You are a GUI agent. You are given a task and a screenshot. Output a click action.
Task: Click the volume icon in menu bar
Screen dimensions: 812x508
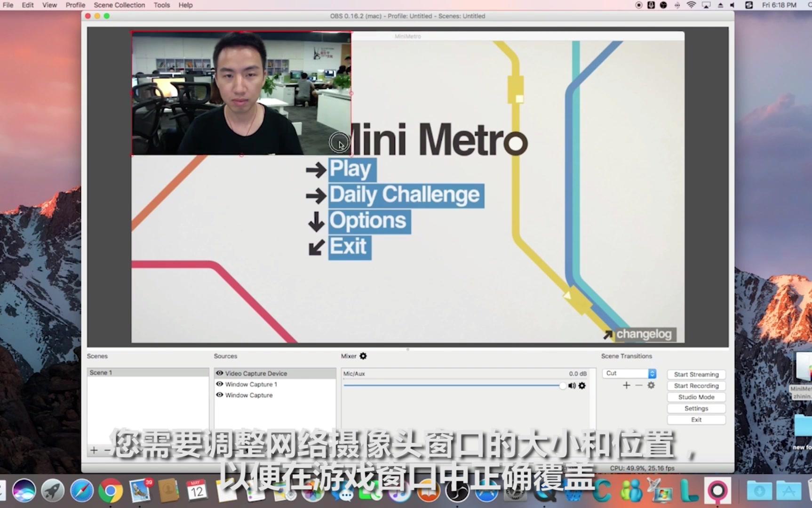[x=732, y=5]
